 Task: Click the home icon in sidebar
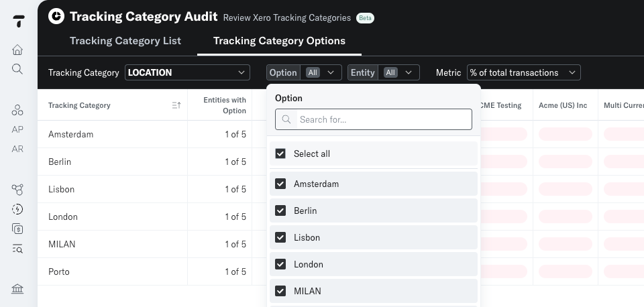17,50
